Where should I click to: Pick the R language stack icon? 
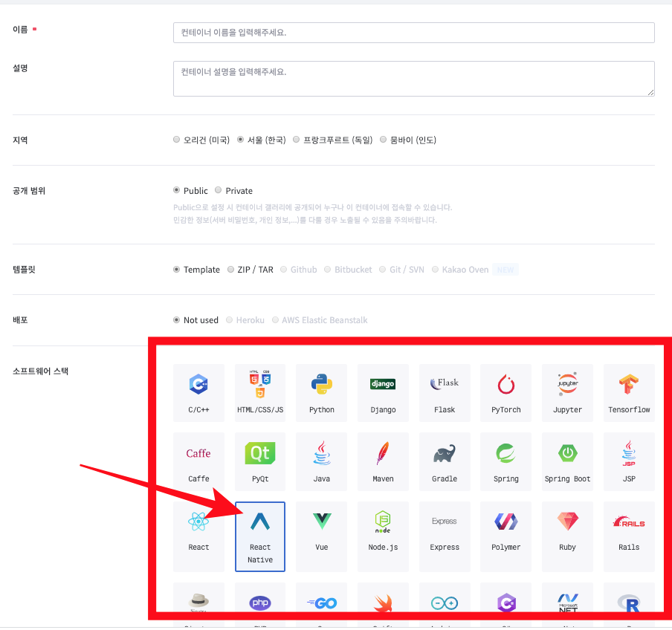pos(629,603)
